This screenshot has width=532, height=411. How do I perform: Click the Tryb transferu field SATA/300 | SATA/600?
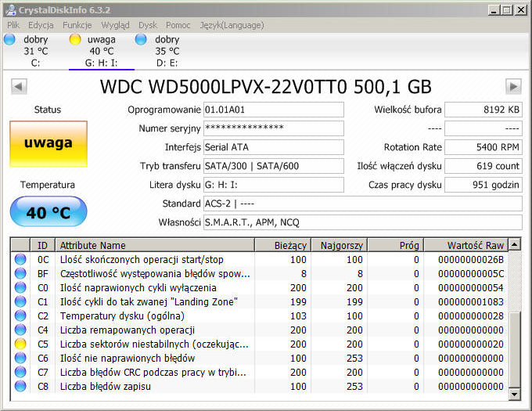[x=274, y=166]
